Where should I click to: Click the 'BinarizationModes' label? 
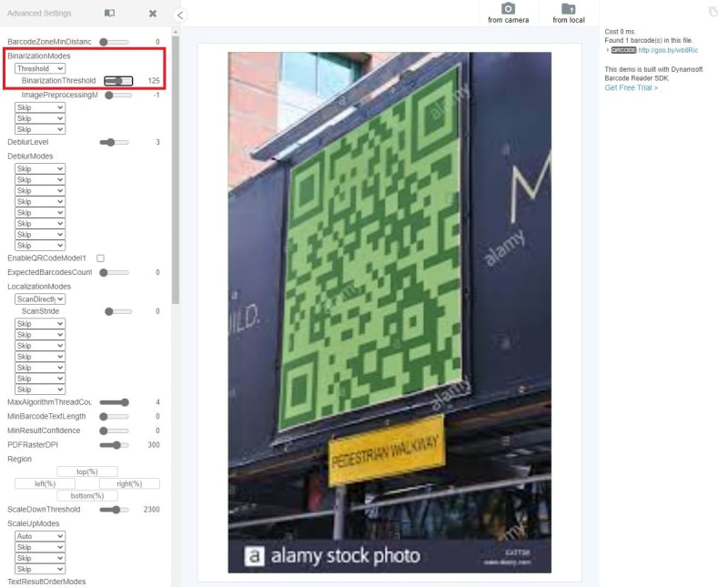click(39, 56)
